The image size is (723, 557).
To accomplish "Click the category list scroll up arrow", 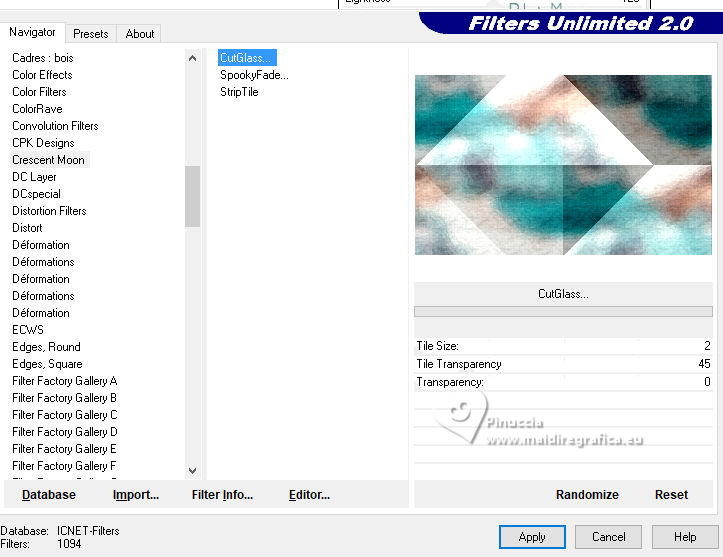I will click(x=193, y=58).
